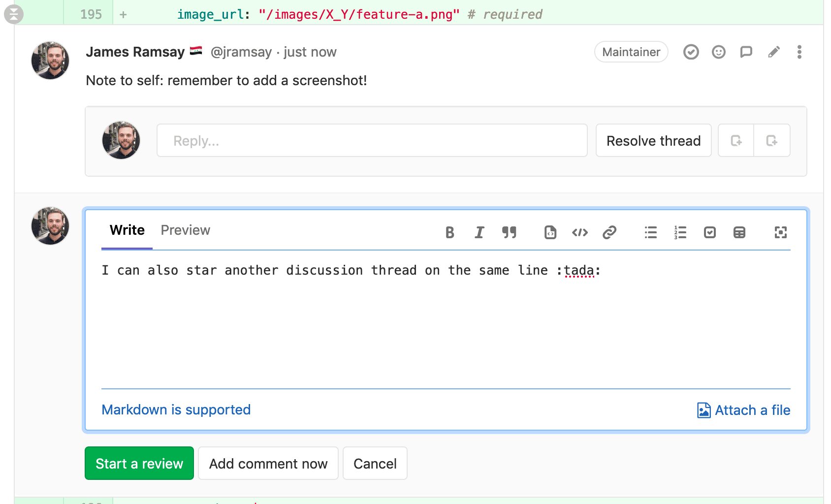Select the Write tab
Image resolution: width=831 pixels, height=504 pixels.
coord(127,230)
